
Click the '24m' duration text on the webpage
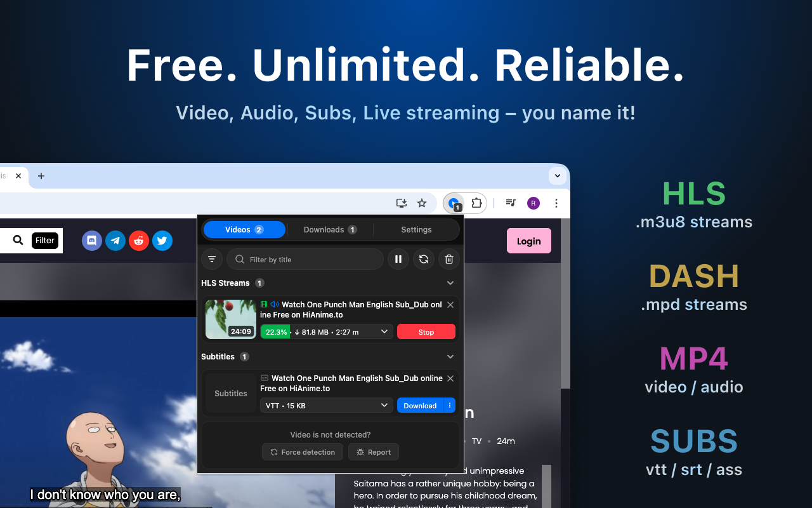point(506,441)
